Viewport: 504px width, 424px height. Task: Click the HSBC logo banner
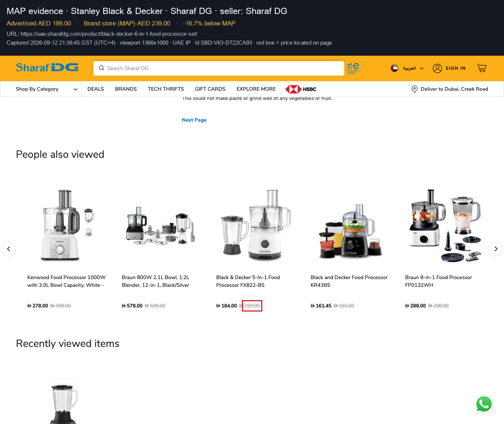click(301, 89)
